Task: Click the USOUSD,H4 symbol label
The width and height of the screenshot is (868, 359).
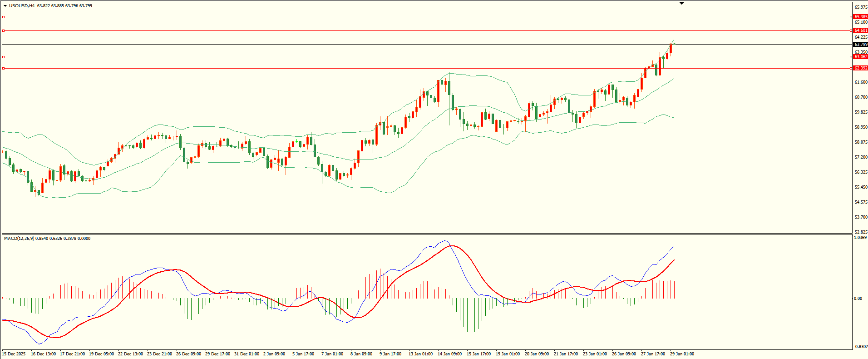Action: [22, 6]
